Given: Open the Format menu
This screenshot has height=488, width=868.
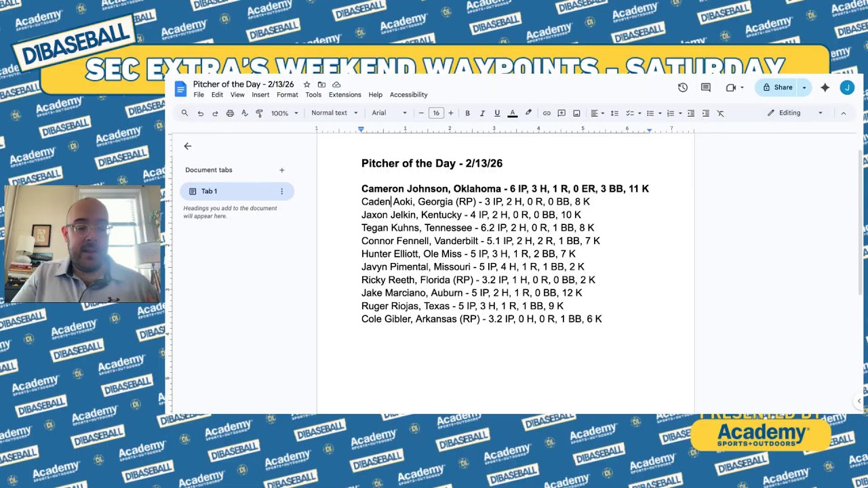Looking at the screenshot, I should click(287, 95).
